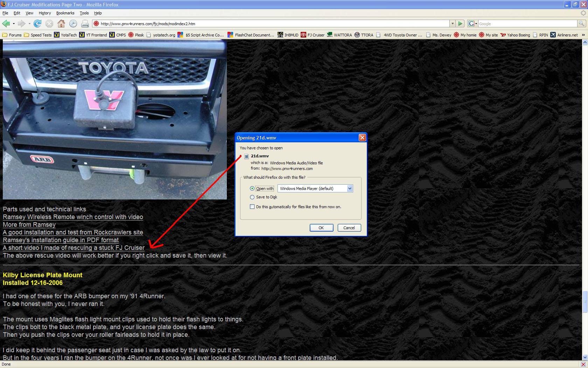
Task: Open the View menu
Action: pos(29,13)
